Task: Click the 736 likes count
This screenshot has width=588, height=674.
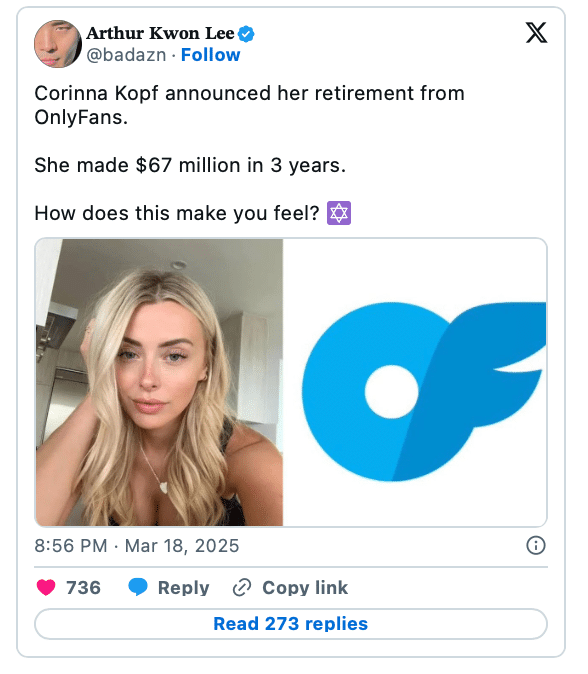Action: (83, 588)
